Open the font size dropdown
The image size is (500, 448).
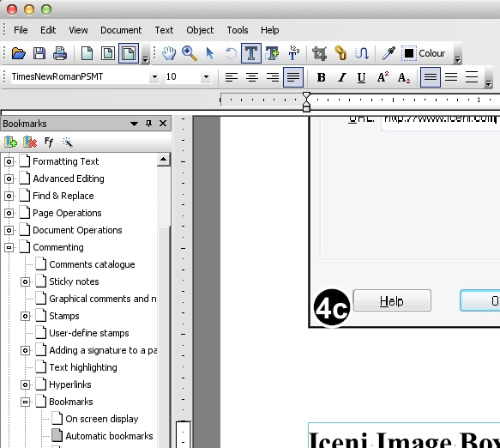(207, 77)
